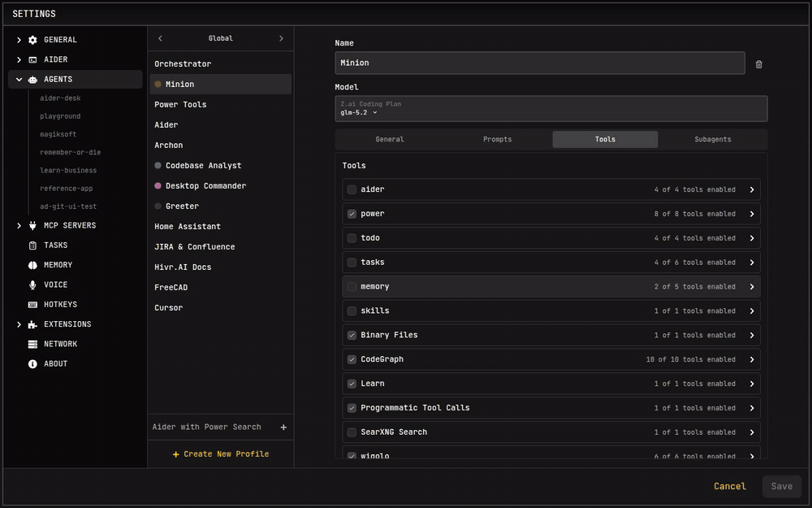Image resolution: width=812 pixels, height=508 pixels.
Task: Expand the General settings section
Action: 19,40
